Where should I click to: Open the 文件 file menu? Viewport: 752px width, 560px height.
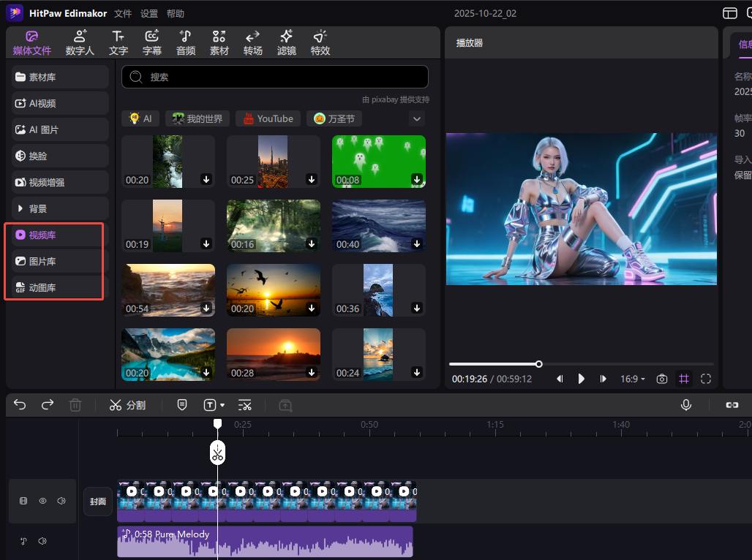coord(123,14)
